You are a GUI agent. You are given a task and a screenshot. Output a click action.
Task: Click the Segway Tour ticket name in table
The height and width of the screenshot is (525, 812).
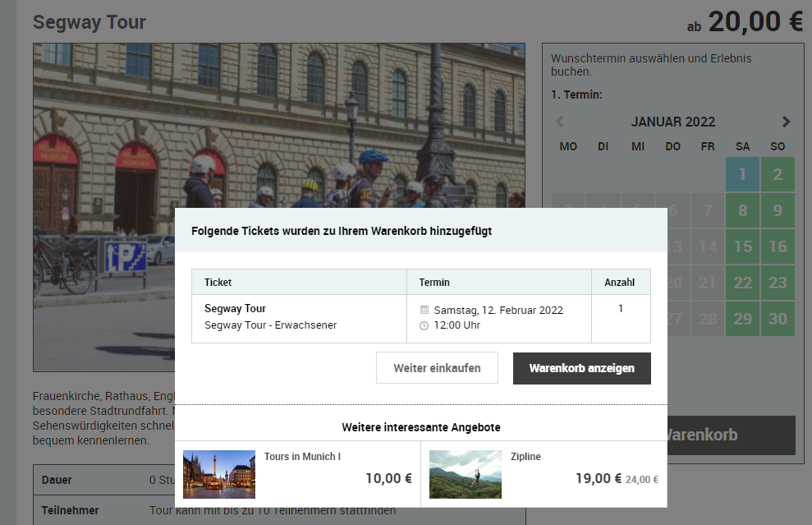(235, 308)
